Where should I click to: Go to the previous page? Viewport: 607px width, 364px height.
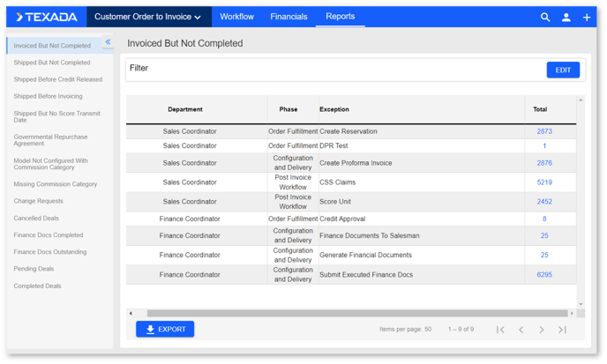[x=521, y=330]
